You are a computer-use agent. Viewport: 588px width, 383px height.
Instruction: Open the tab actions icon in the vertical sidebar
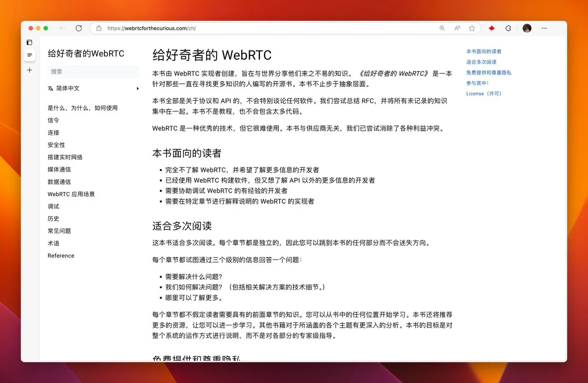[29, 43]
